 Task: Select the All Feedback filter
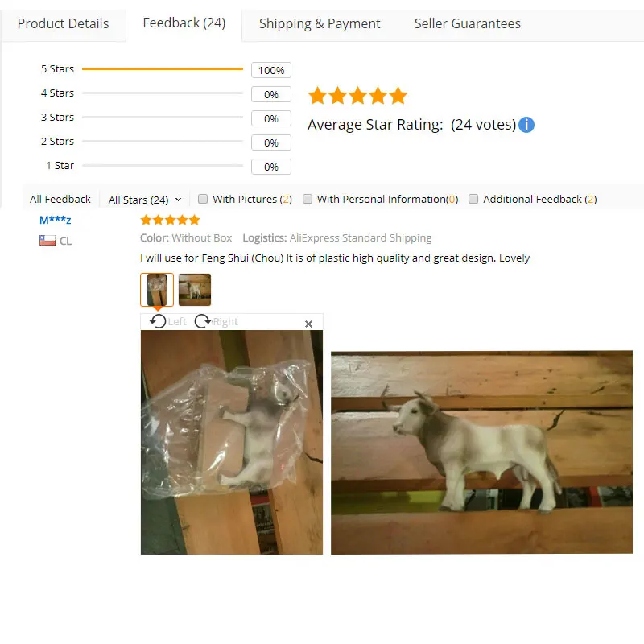60,199
